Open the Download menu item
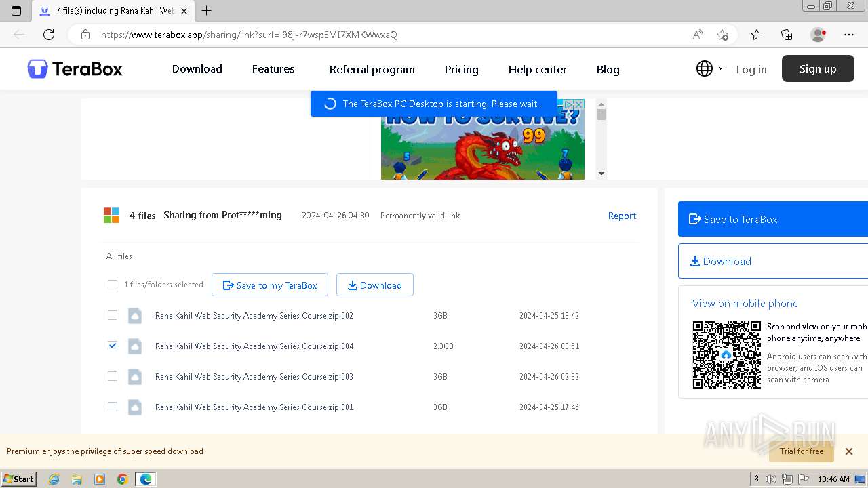Screen dimensions: 868x488 click(x=197, y=69)
